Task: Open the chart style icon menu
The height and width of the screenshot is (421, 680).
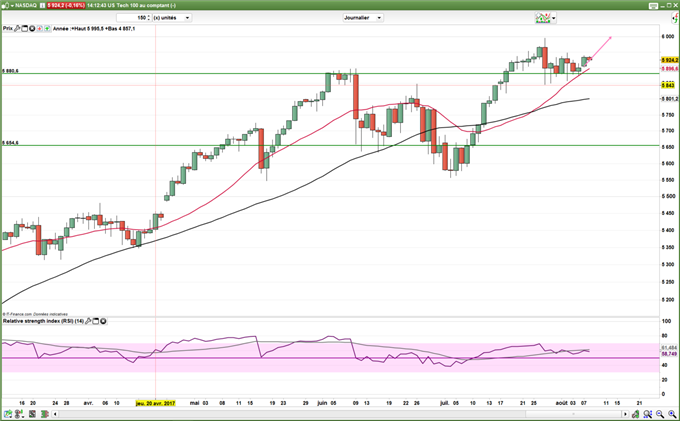Action: pos(543,18)
